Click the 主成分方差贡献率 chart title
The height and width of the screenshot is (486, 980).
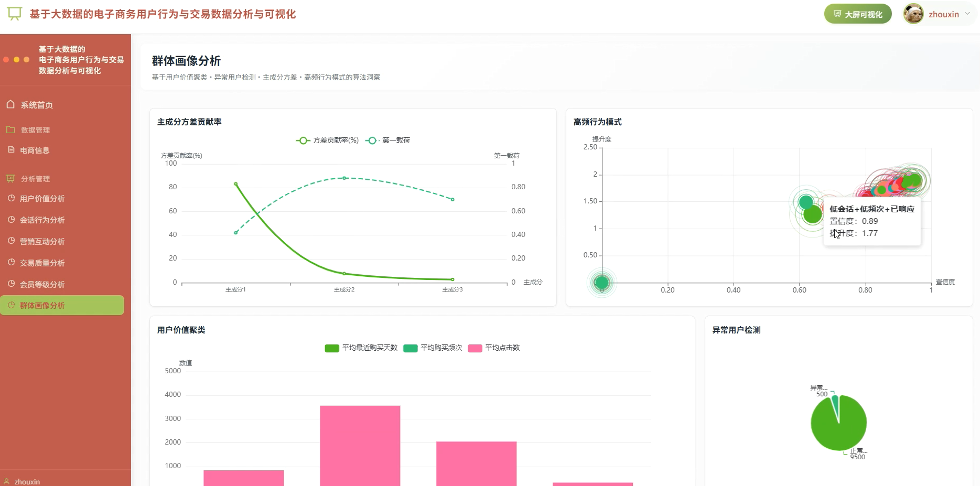pos(189,122)
